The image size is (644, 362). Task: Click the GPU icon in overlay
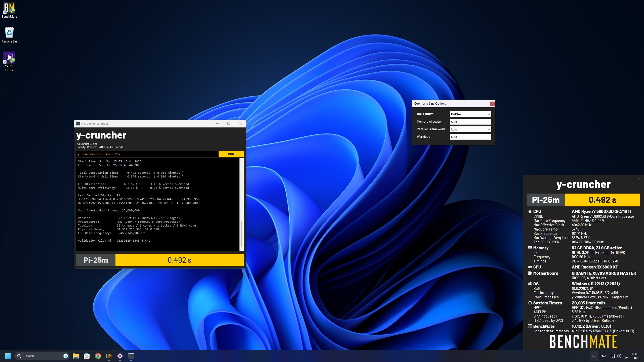pos(530,267)
